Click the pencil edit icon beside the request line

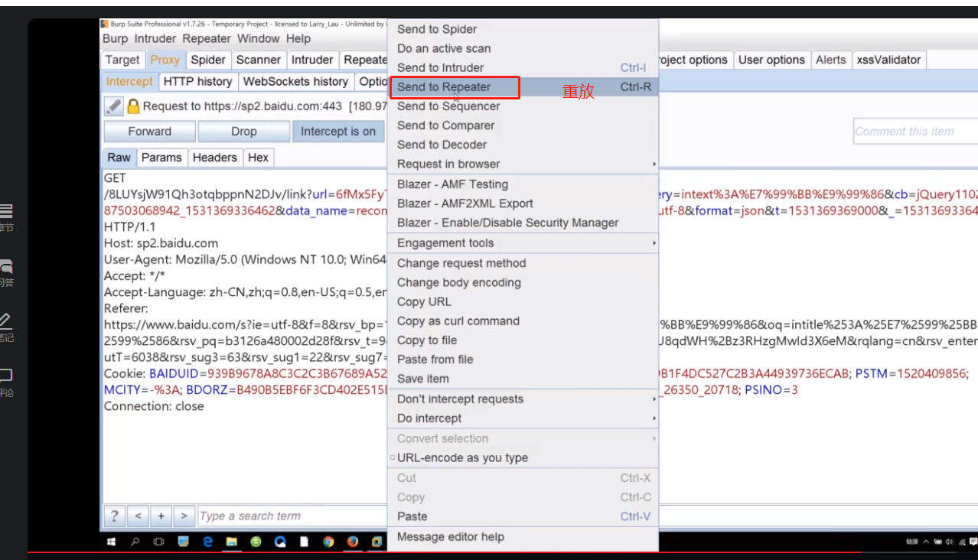click(x=113, y=106)
